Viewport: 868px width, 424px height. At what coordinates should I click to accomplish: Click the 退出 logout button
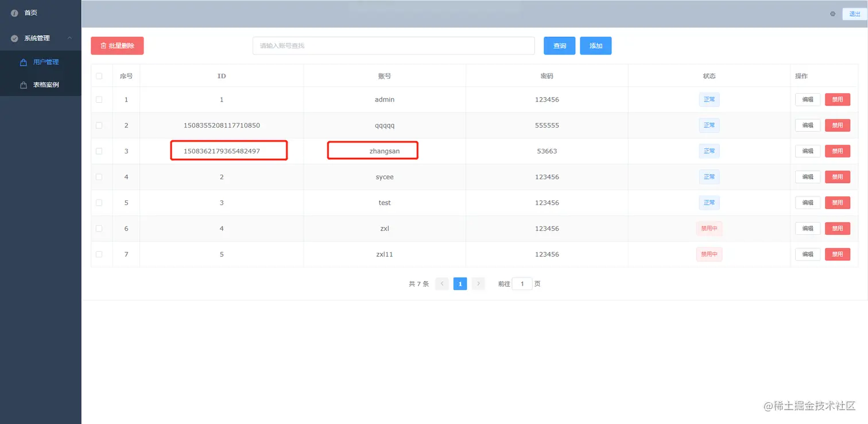(854, 14)
